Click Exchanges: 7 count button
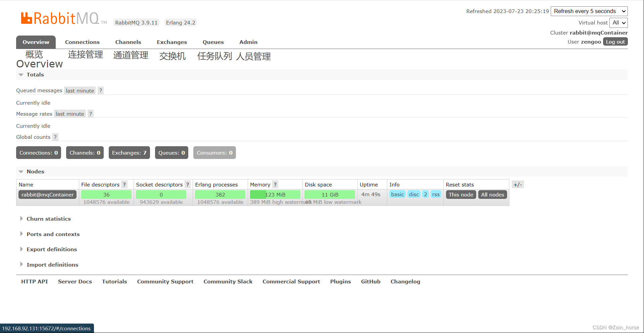Image resolution: width=644 pixels, height=333 pixels. click(129, 153)
